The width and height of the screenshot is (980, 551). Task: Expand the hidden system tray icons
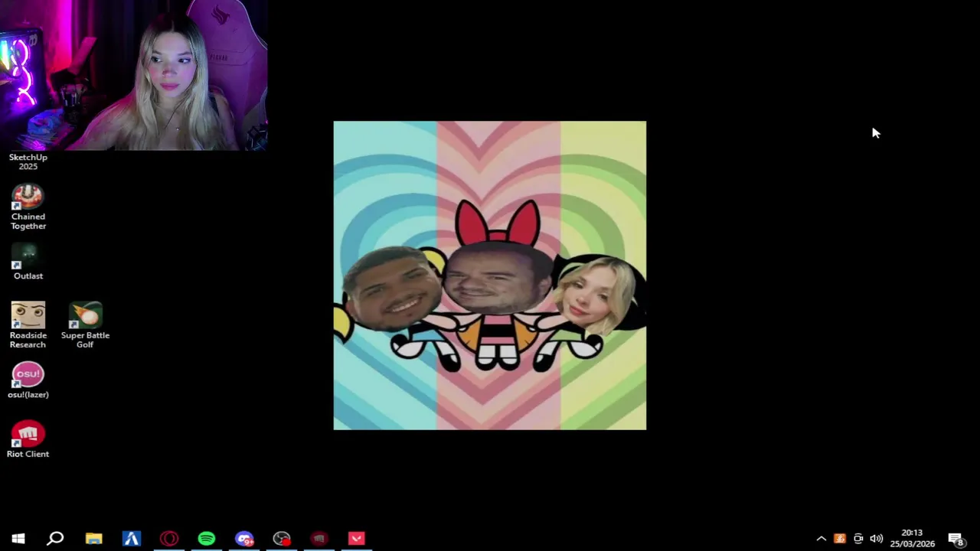[x=822, y=539]
